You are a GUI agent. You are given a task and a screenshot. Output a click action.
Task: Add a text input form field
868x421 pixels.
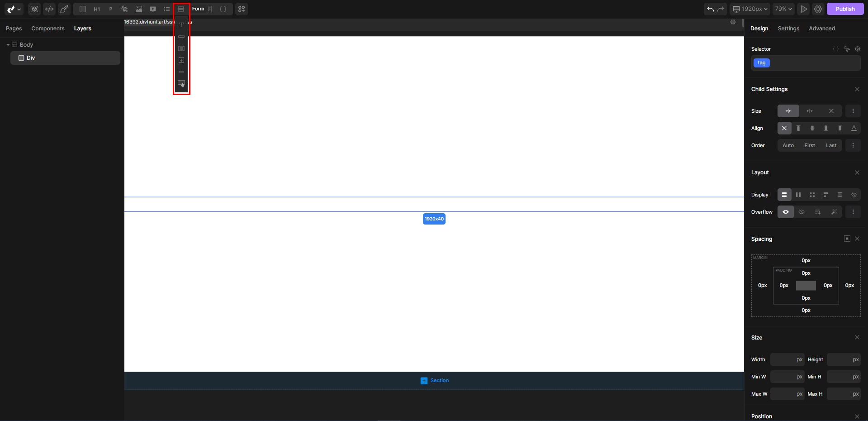click(x=181, y=25)
